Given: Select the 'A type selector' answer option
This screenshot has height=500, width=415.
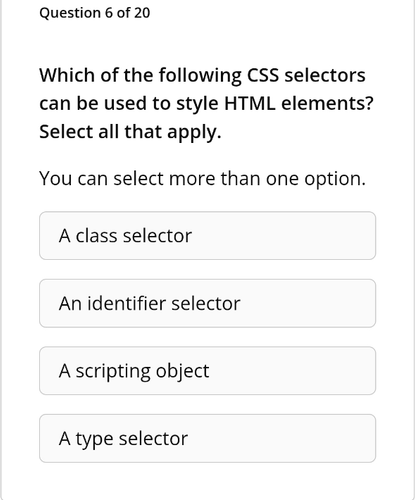Looking at the screenshot, I should 207,438.
